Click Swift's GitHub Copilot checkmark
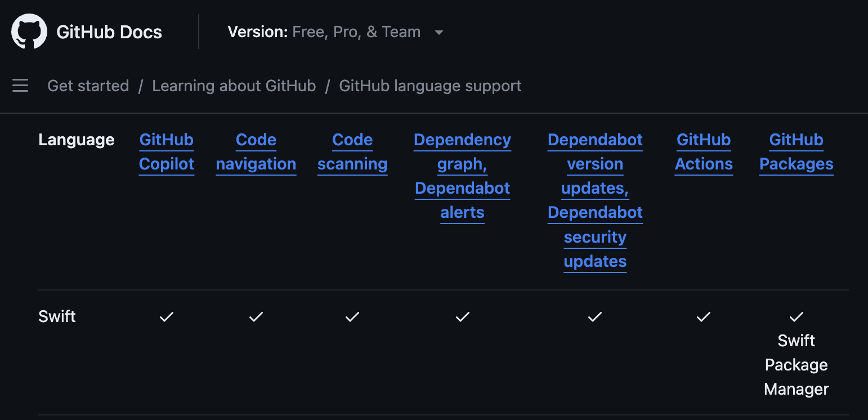This screenshot has height=420, width=868. [x=167, y=317]
